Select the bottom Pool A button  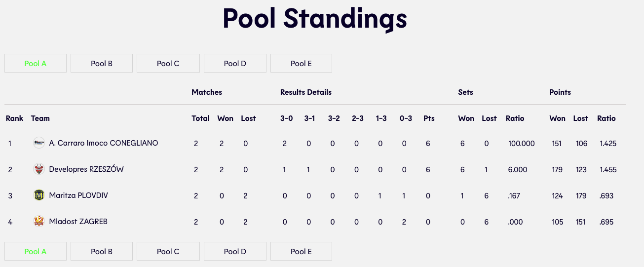coord(36,251)
